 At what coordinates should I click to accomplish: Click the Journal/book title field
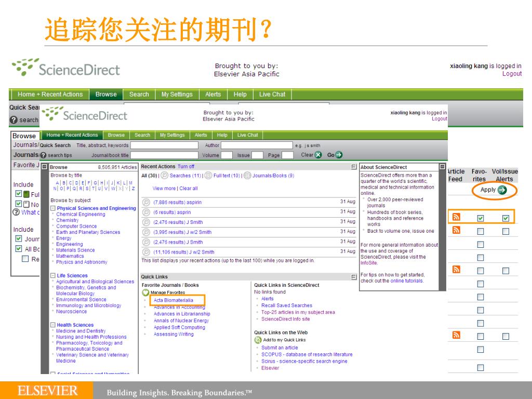coord(164,155)
